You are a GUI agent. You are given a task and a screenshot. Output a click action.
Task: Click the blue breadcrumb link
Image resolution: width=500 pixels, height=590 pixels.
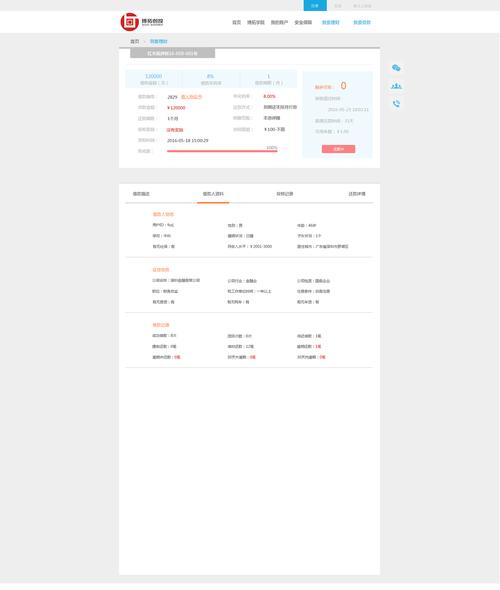[x=158, y=41]
